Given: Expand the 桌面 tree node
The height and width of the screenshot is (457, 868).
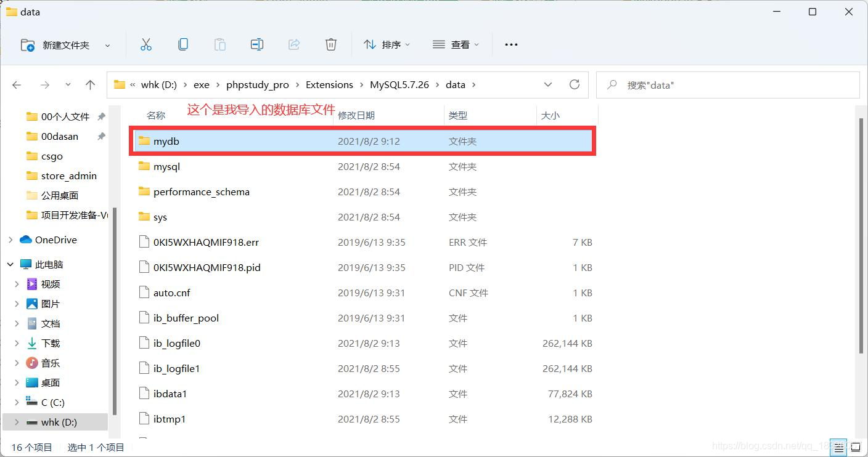Looking at the screenshot, I should tap(17, 382).
